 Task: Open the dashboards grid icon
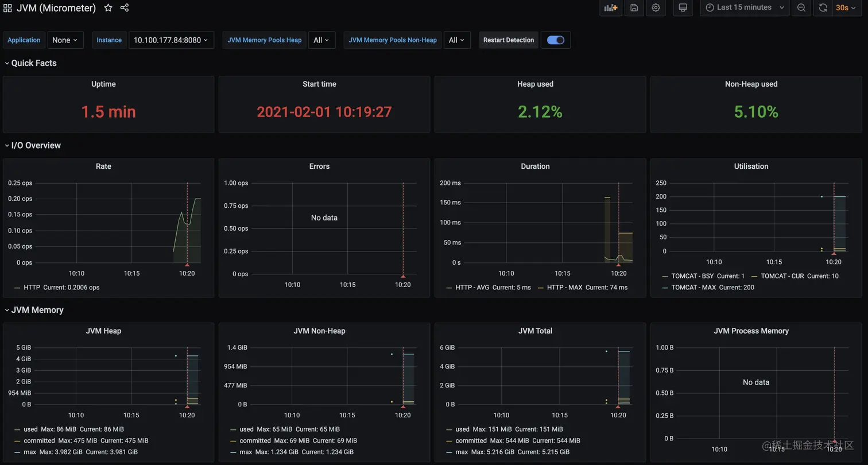point(7,8)
